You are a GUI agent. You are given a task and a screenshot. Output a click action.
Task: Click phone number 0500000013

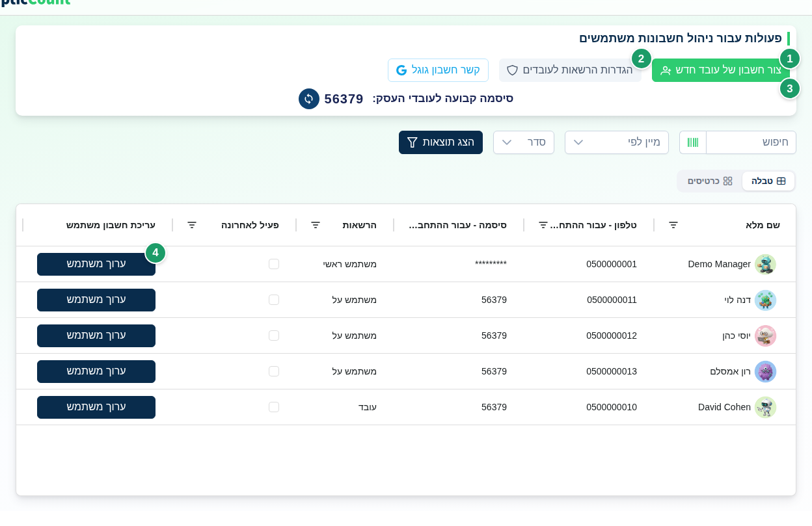[x=612, y=371]
